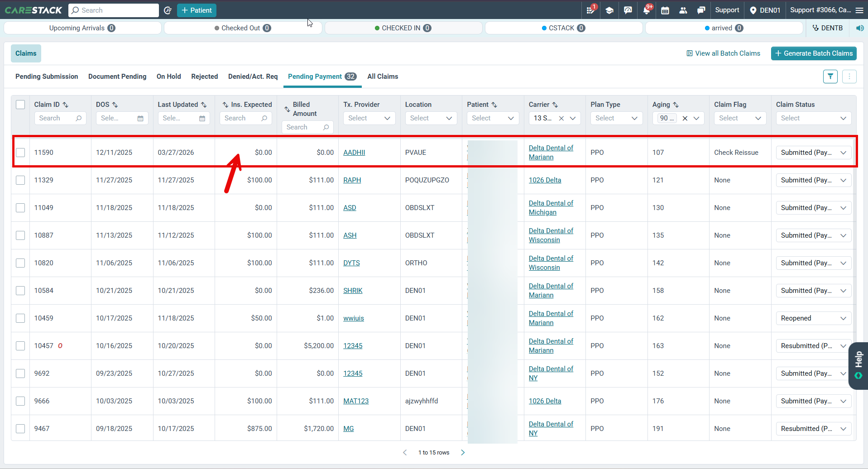Toggle the speaker sound icon

860,28
